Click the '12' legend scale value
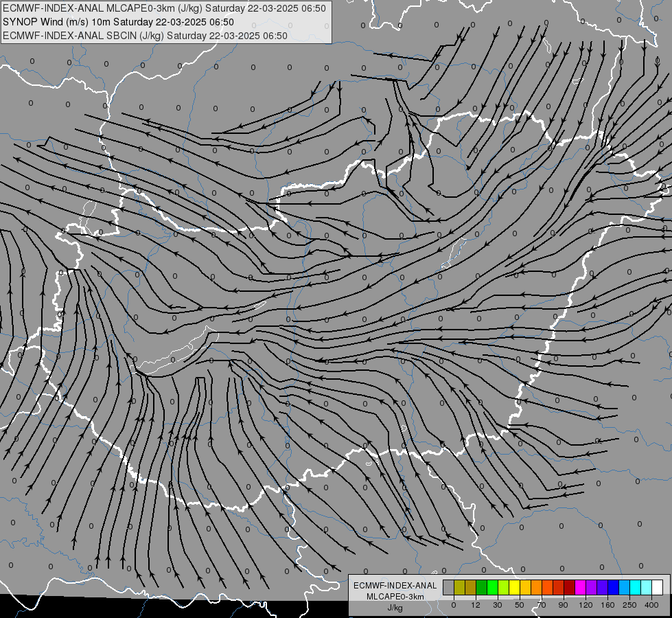 click(476, 605)
